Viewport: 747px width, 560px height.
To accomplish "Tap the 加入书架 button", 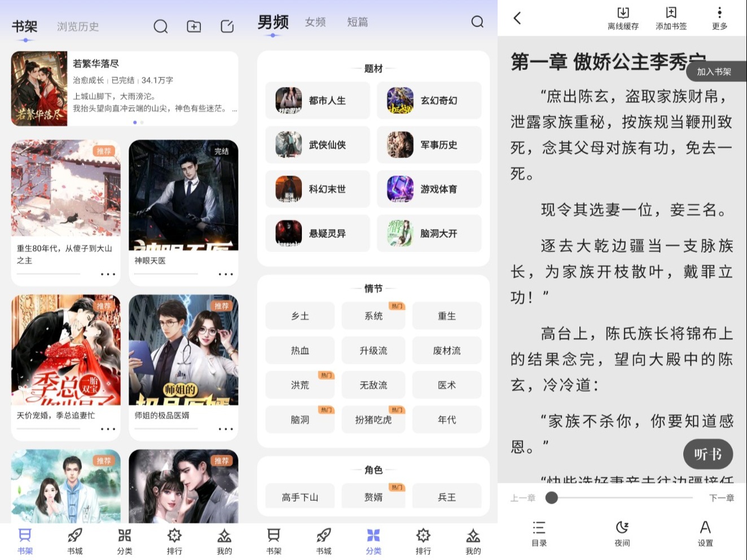I will click(714, 72).
